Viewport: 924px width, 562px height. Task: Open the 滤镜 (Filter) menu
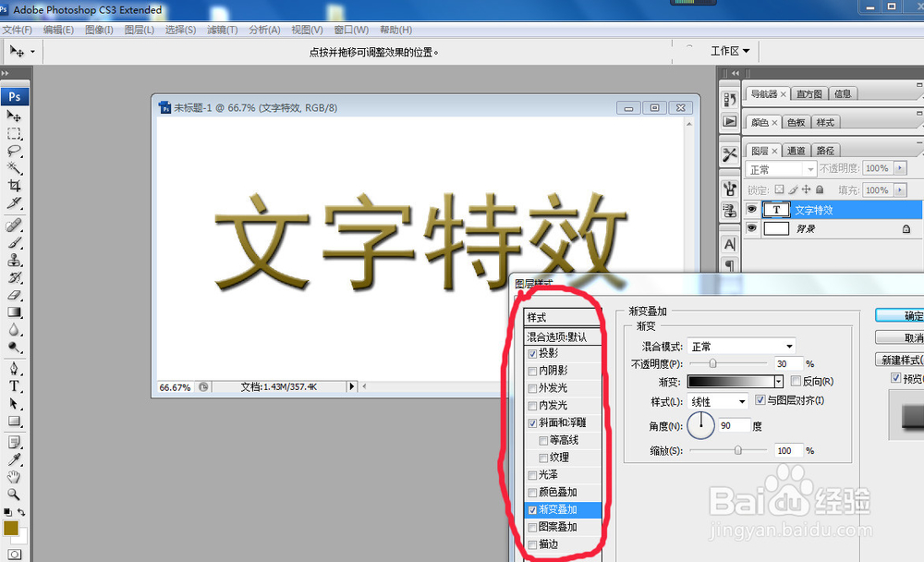221,29
